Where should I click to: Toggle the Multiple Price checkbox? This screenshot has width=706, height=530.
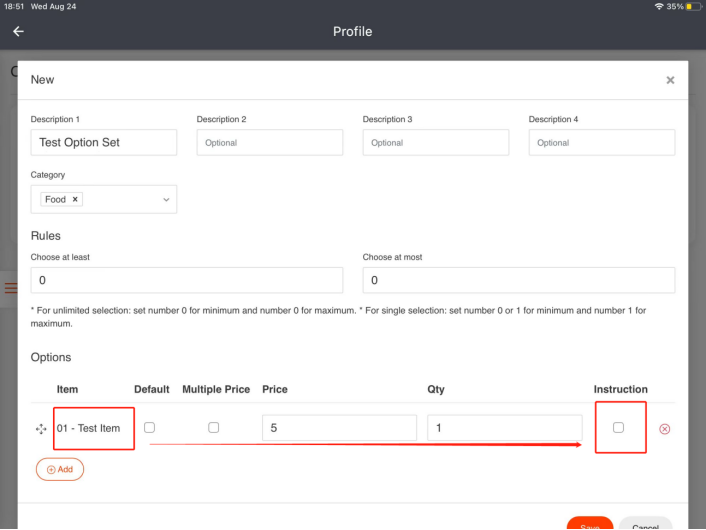pos(214,428)
